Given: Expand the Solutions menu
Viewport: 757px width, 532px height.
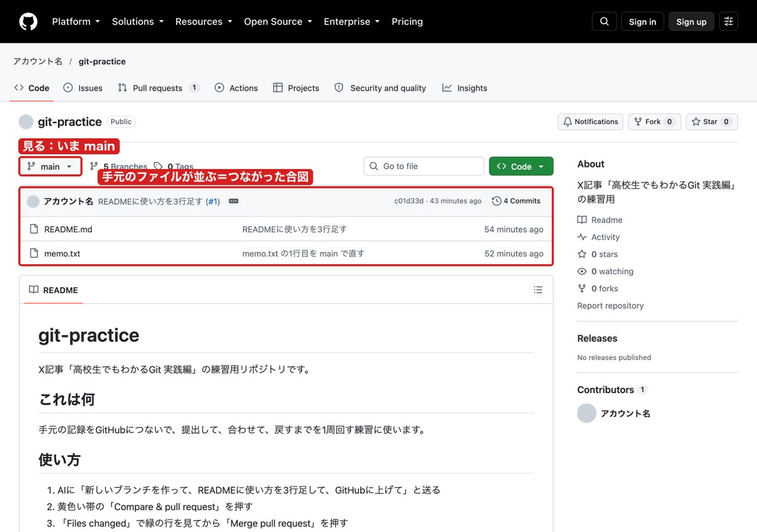Looking at the screenshot, I should [x=138, y=21].
